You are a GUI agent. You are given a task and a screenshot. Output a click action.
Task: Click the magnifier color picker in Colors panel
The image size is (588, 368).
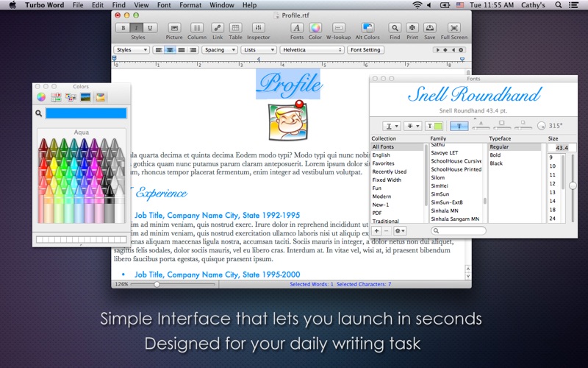tap(39, 113)
